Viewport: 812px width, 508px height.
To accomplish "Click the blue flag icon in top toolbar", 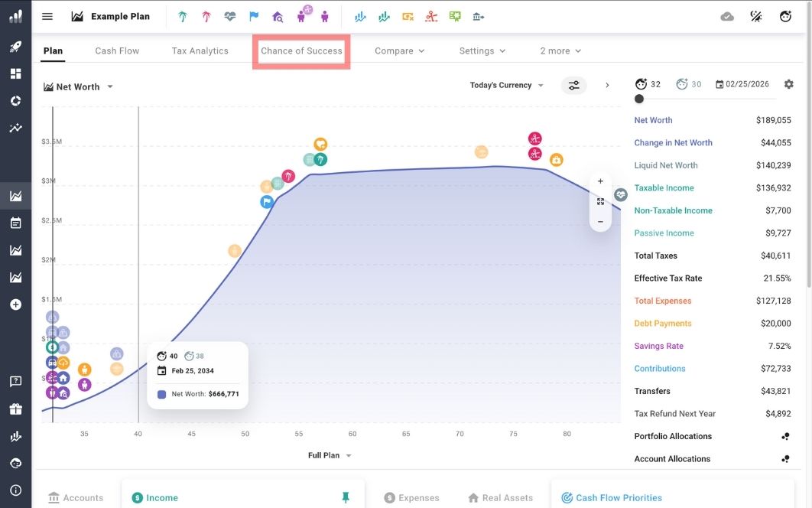I will point(254,16).
